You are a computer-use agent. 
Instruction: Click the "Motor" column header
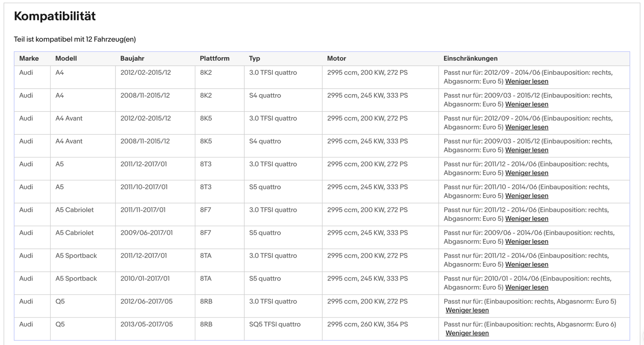336,58
